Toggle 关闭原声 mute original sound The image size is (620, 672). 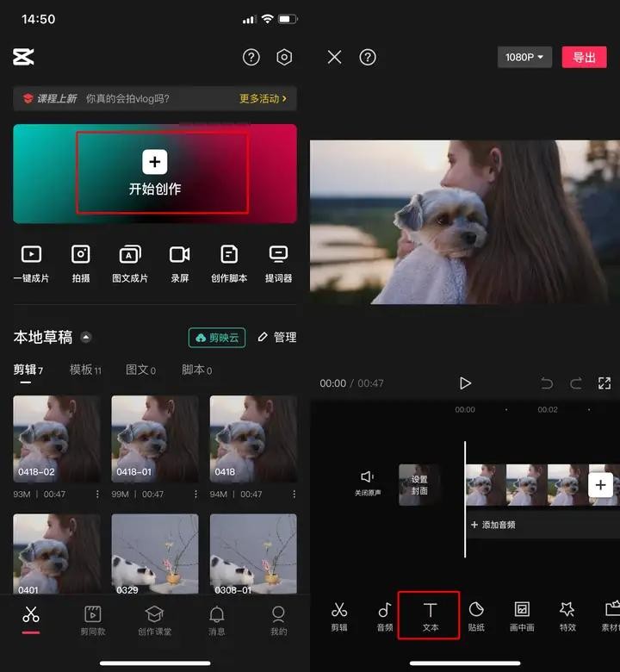(x=368, y=482)
